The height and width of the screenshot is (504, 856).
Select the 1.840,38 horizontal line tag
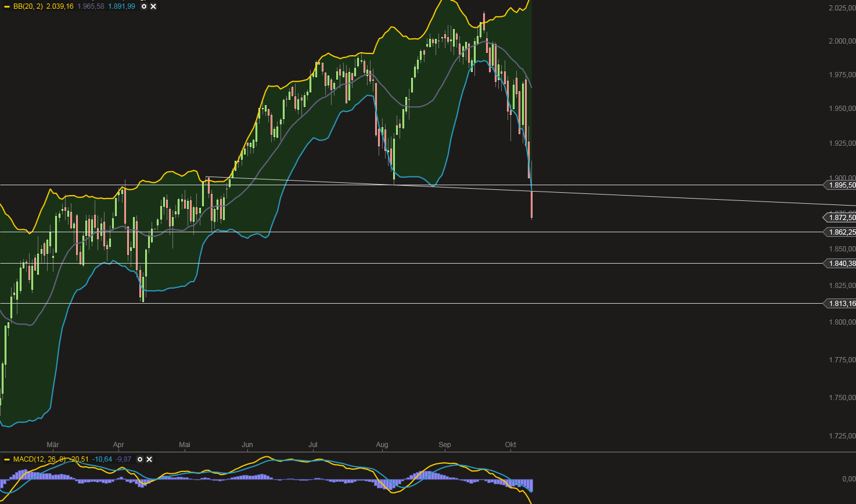(x=840, y=264)
